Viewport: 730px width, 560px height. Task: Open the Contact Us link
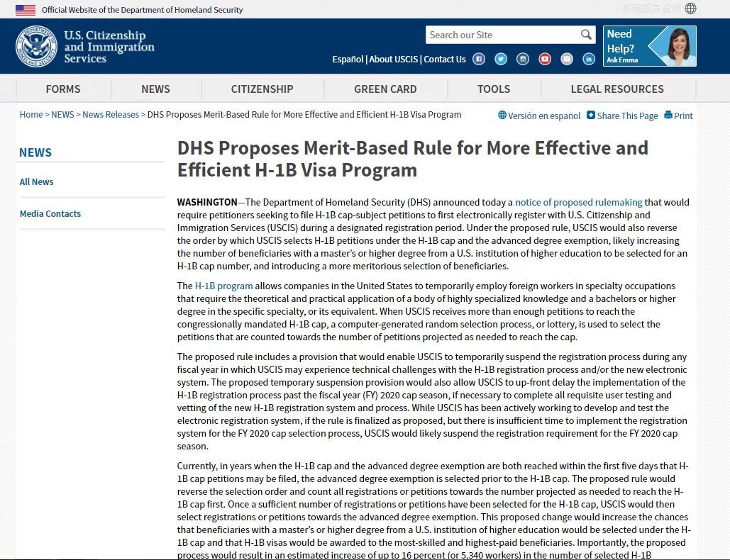pyautogui.click(x=445, y=59)
